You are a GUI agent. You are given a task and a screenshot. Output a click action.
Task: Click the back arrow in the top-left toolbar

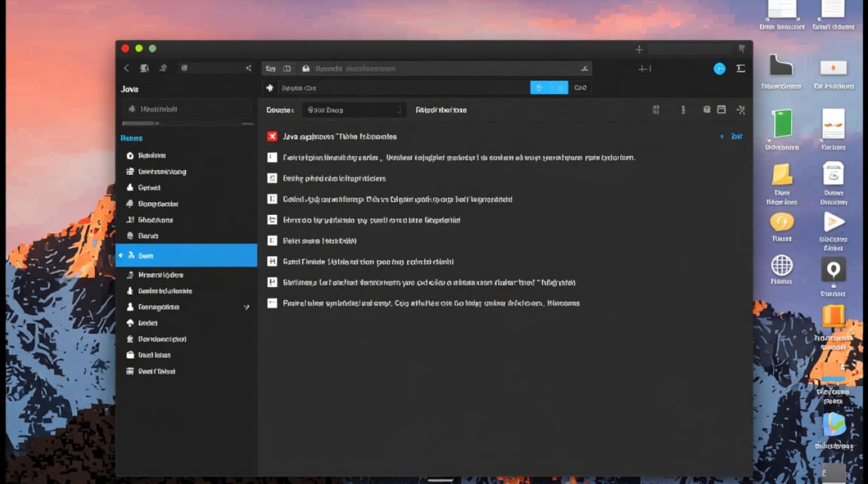coord(127,68)
